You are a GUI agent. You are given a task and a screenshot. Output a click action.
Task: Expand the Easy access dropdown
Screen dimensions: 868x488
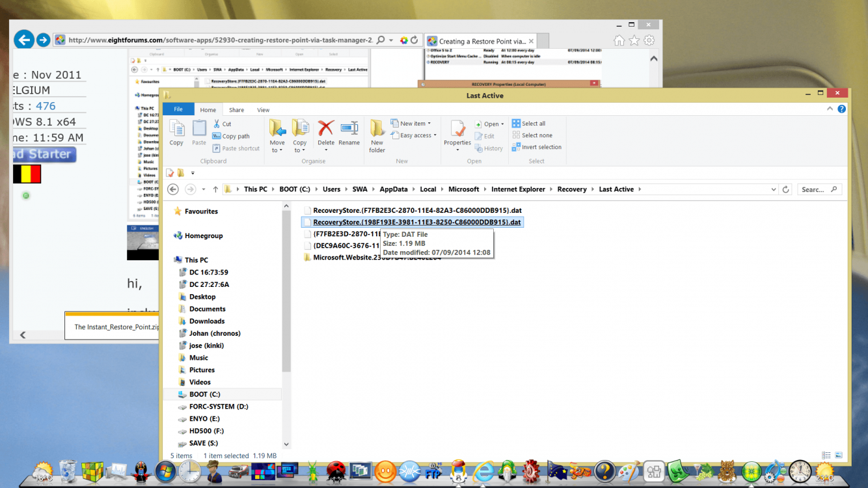coord(435,135)
